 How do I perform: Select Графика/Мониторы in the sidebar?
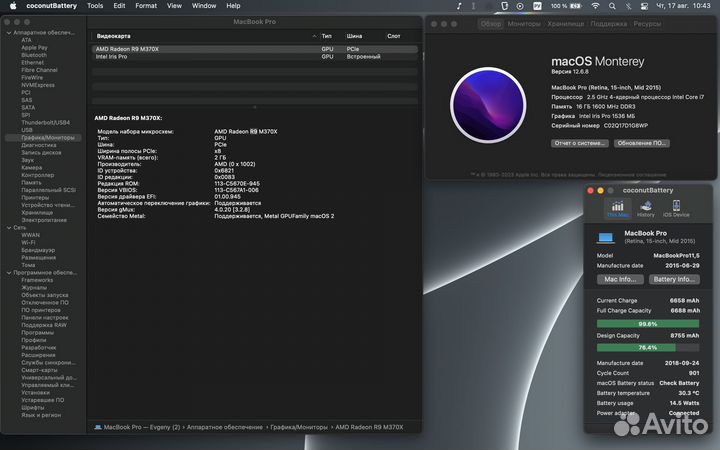[x=43, y=138]
